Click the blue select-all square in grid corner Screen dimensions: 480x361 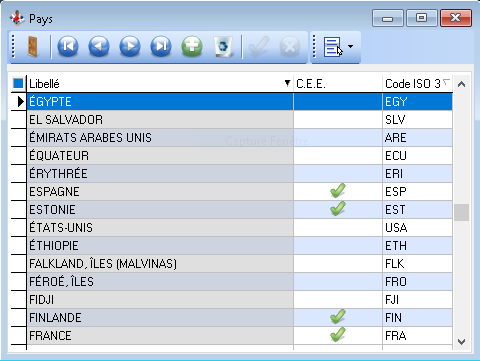(x=18, y=83)
